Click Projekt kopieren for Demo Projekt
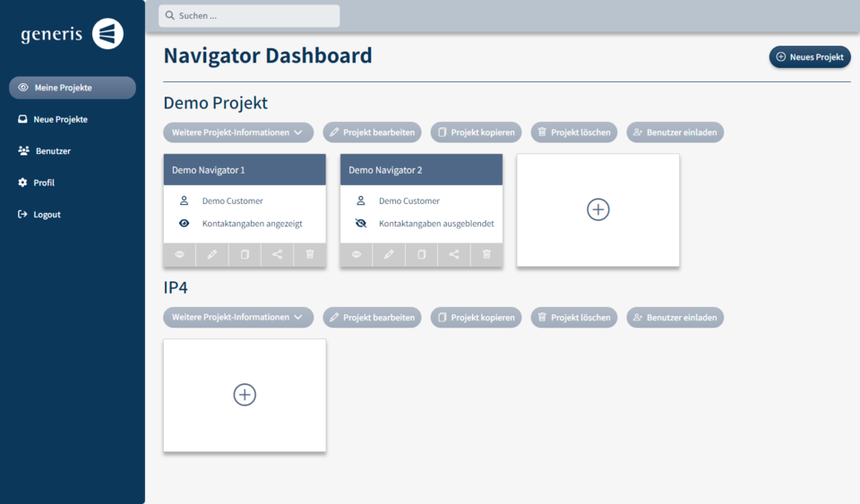Viewport: 860px width, 504px height. click(476, 132)
